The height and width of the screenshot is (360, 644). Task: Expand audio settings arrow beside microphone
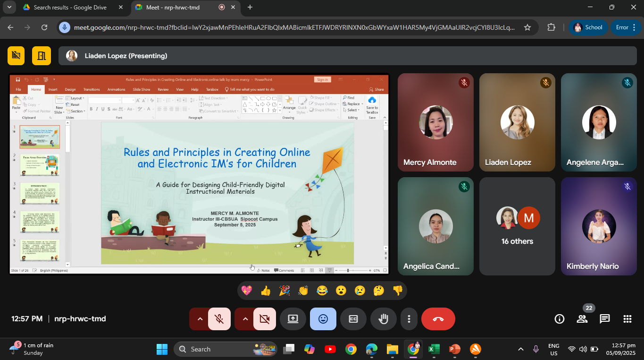[200, 319]
